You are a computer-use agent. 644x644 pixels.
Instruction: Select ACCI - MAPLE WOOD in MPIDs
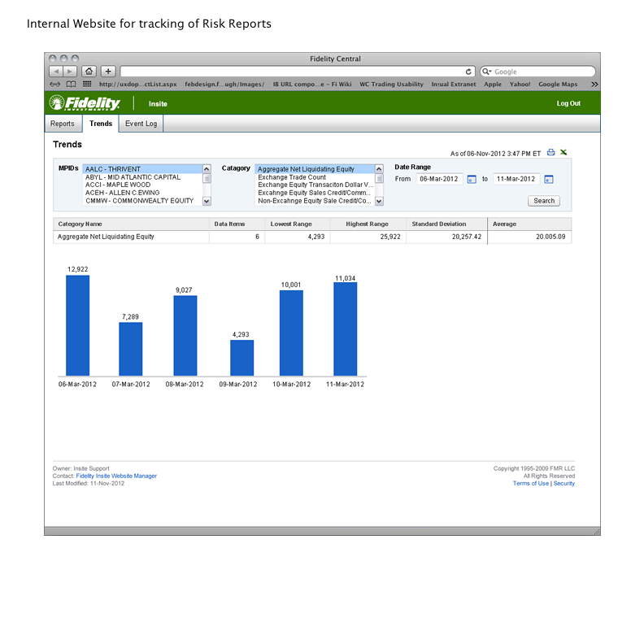pyautogui.click(x=118, y=185)
